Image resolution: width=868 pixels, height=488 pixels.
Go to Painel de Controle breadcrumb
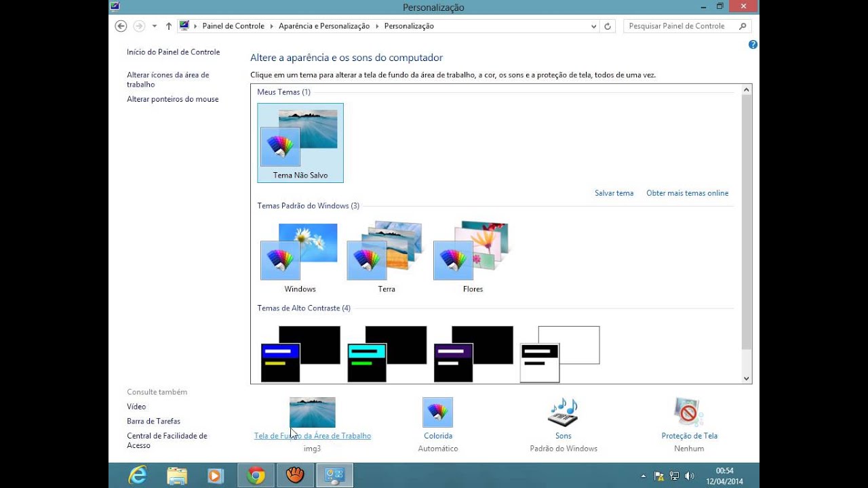coord(233,26)
